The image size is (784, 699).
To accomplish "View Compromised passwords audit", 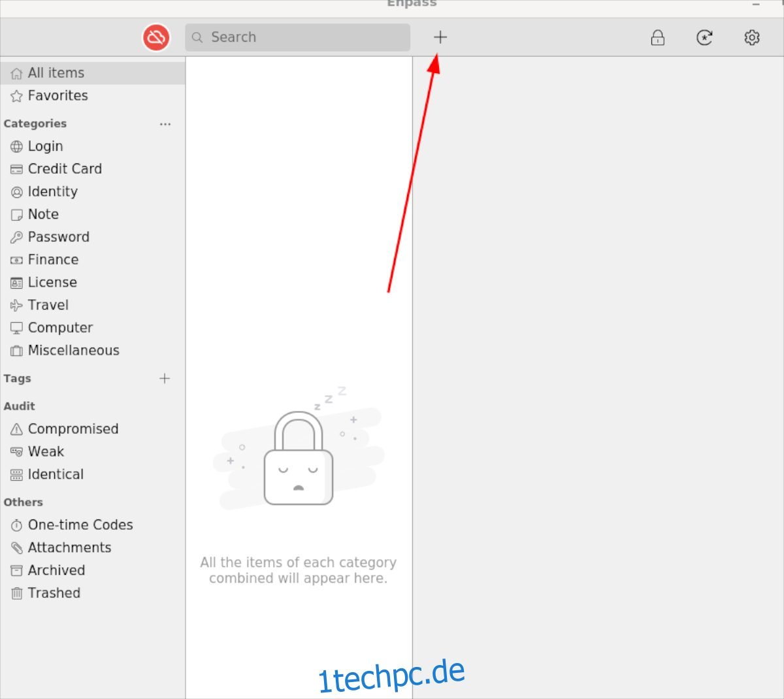I will point(93,429).
